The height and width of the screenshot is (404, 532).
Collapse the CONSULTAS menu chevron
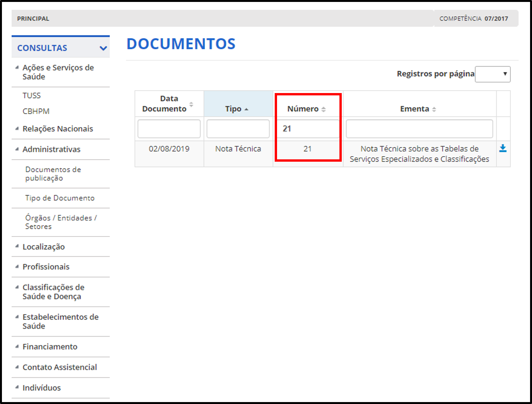[103, 48]
